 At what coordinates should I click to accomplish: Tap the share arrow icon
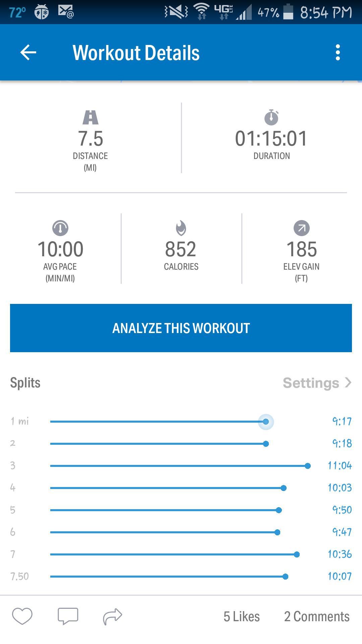[113, 616]
